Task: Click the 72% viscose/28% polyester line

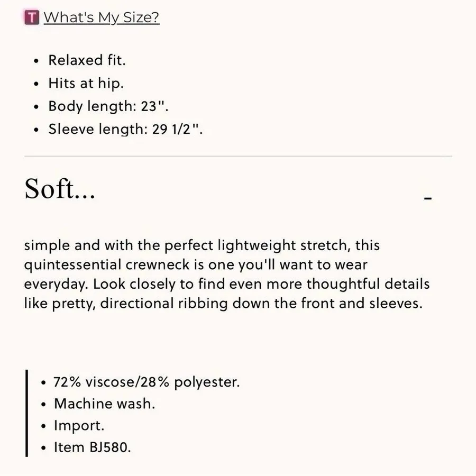Action: [x=147, y=382]
